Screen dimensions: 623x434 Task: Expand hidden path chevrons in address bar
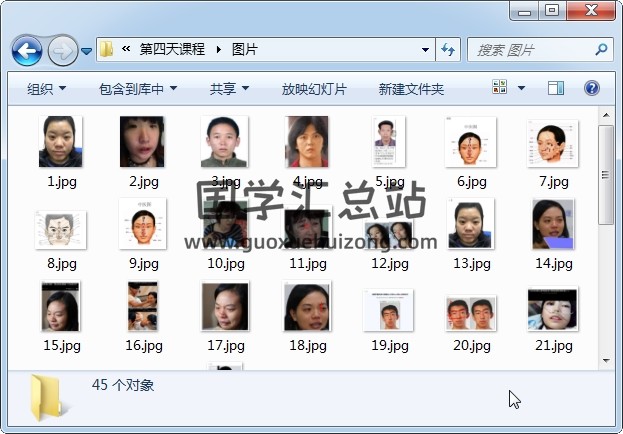click(126, 49)
